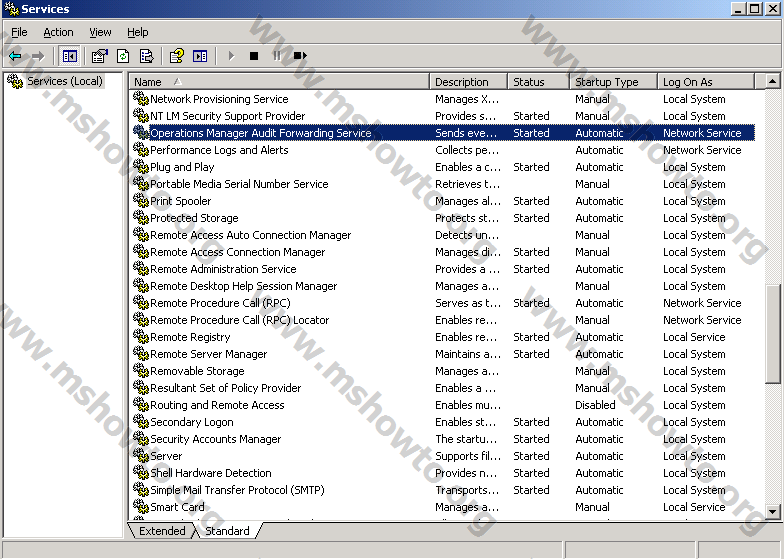Click the Help toolbar icon
Viewport: 784px width, 559px height.
coord(176,56)
